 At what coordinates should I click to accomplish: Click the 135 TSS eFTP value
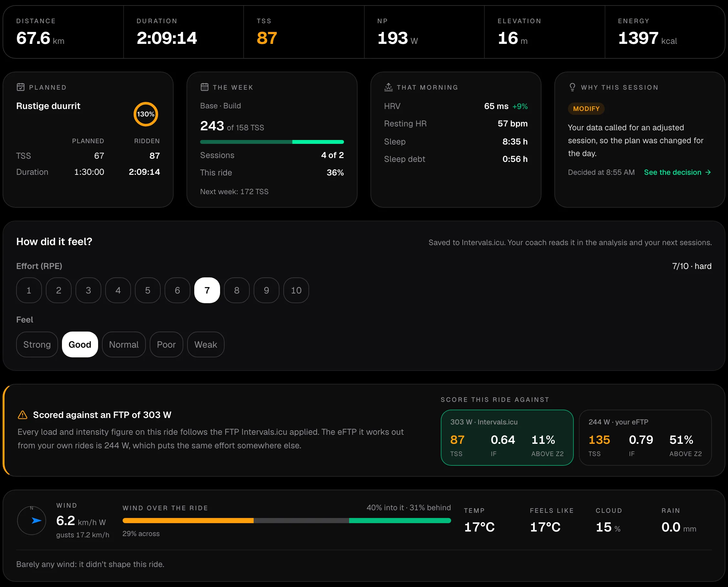pyautogui.click(x=599, y=440)
